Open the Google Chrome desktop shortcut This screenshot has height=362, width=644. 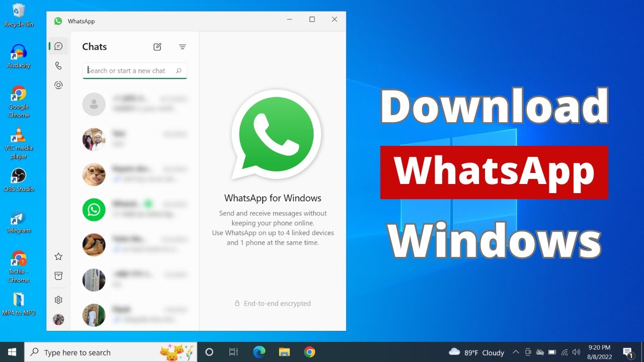point(19,102)
